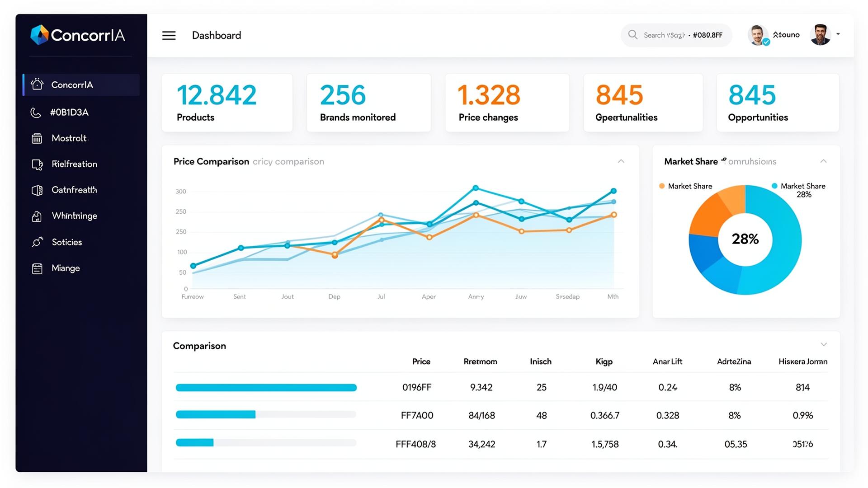Open the account dropdown arrow
The image size is (868, 488).
tap(838, 34)
